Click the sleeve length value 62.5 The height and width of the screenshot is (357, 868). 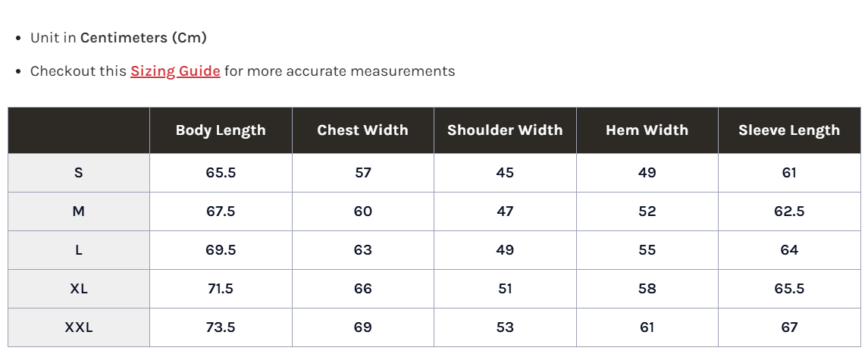tap(789, 211)
